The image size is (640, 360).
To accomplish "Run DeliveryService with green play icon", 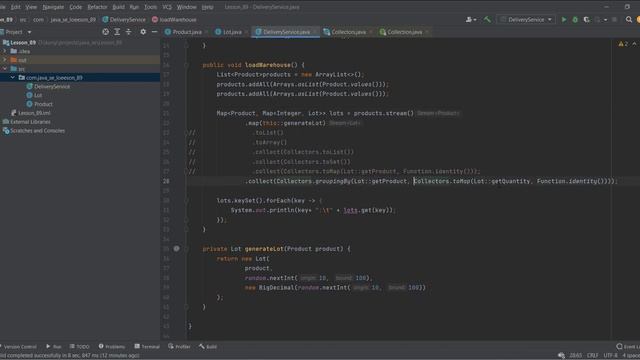I will (x=564, y=20).
